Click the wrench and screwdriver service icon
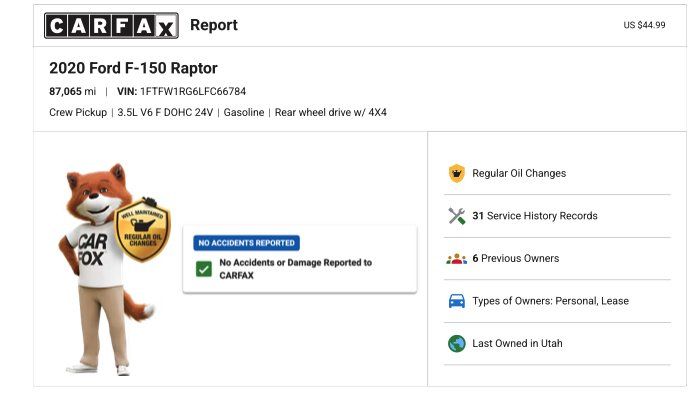Screen dimensions: 700x397 (x=456, y=216)
